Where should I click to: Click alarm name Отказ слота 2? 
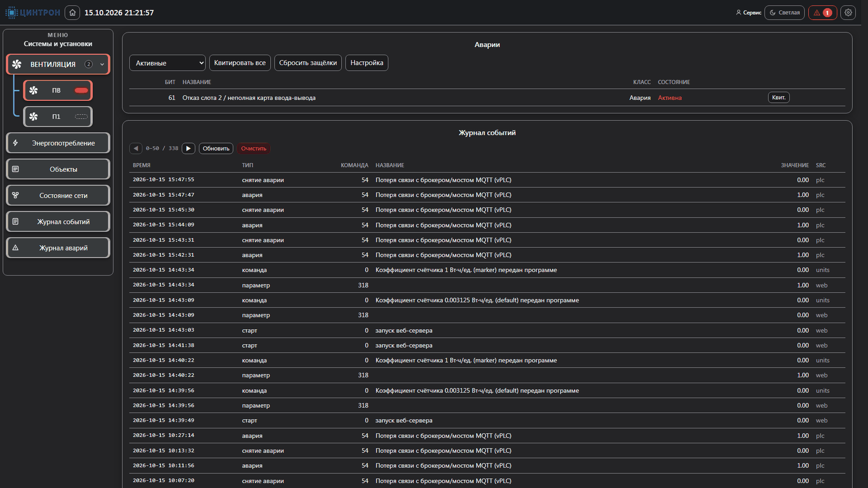tap(249, 98)
